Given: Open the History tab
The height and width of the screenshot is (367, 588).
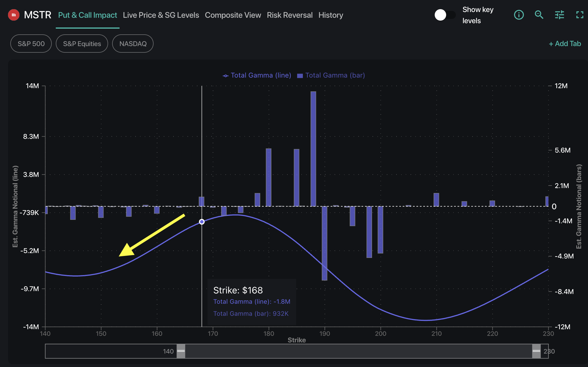Looking at the screenshot, I should coord(331,15).
